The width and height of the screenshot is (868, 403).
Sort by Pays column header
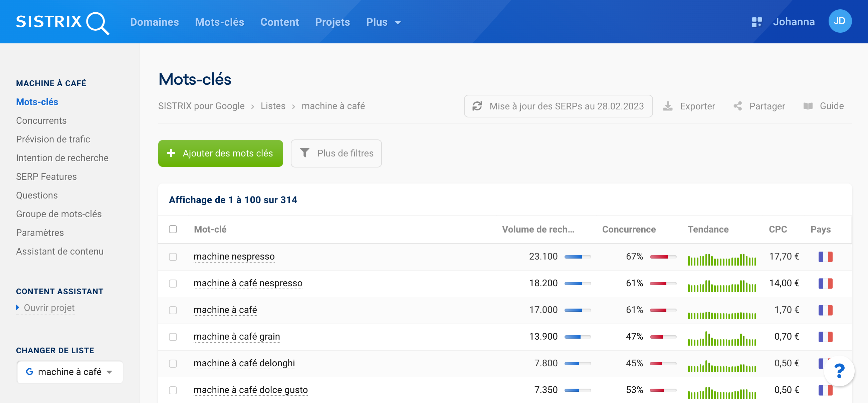point(821,229)
